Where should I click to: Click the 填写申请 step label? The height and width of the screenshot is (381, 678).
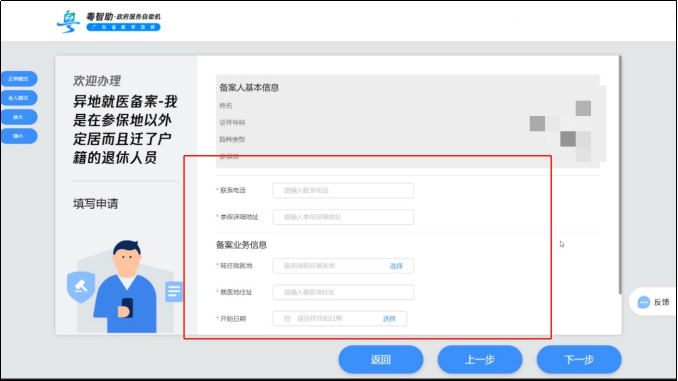pyautogui.click(x=96, y=204)
